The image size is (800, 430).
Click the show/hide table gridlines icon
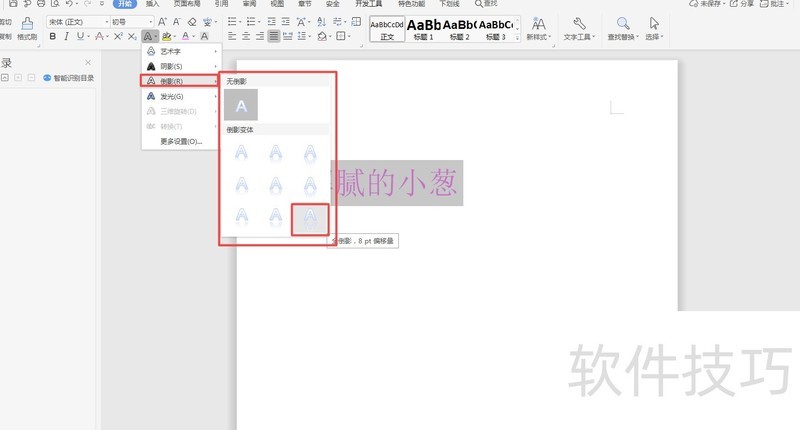[356, 21]
